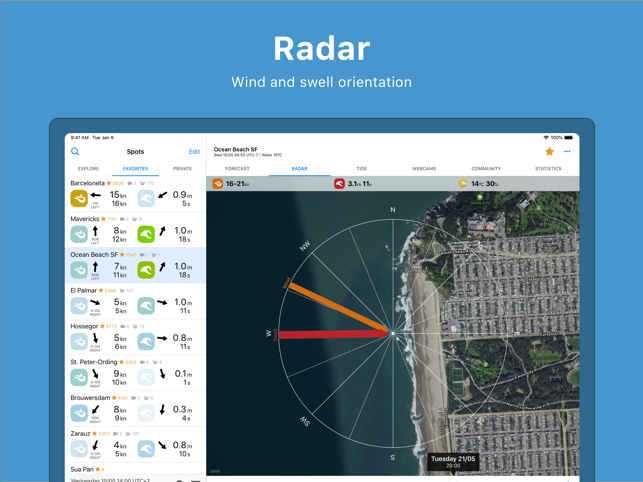
Task: Click the Ocean Beach SF wind icon
Action: pos(79,270)
